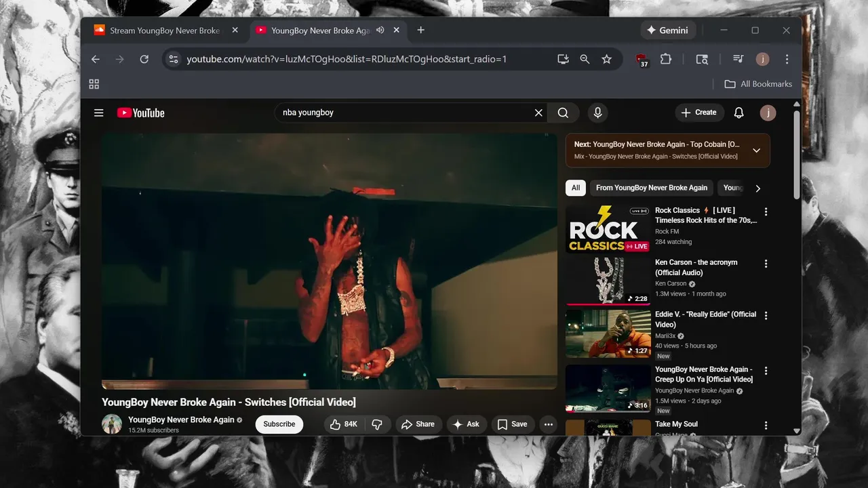
Task: Click the video player area
Action: (329, 260)
